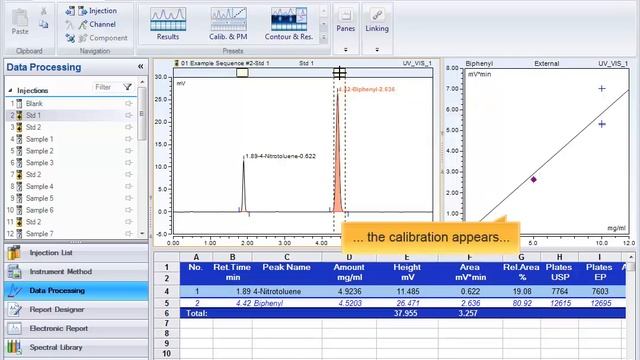Select the Sample 2 injection
Viewport: 640px width, 360px height.
coord(71,151)
